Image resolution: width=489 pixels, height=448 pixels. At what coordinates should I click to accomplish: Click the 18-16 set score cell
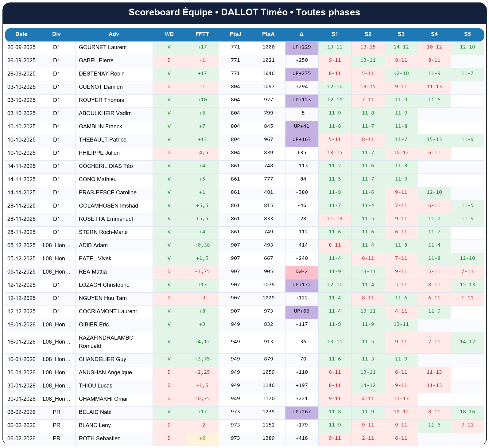click(467, 412)
